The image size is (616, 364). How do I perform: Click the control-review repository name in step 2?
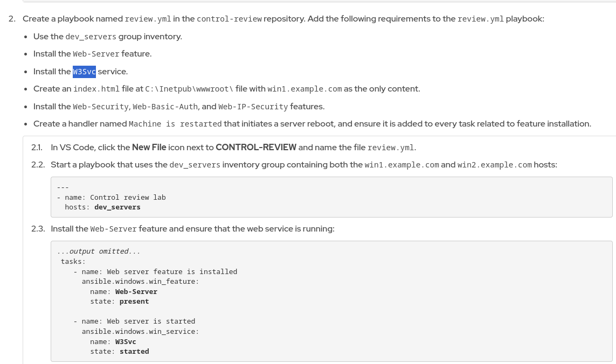point(229,19)
